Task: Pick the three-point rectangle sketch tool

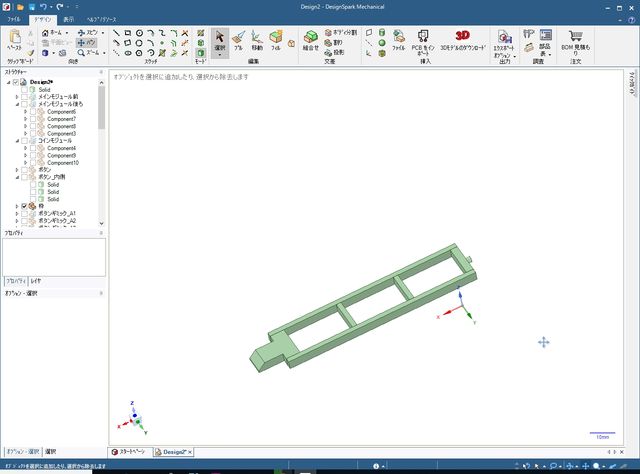Action: [128, 42]
